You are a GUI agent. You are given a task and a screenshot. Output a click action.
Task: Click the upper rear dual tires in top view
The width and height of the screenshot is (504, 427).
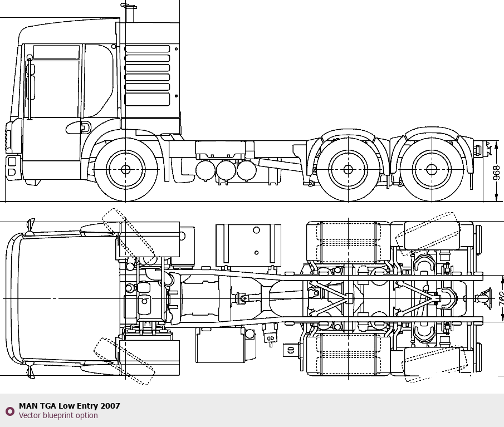tap(348, 242)
